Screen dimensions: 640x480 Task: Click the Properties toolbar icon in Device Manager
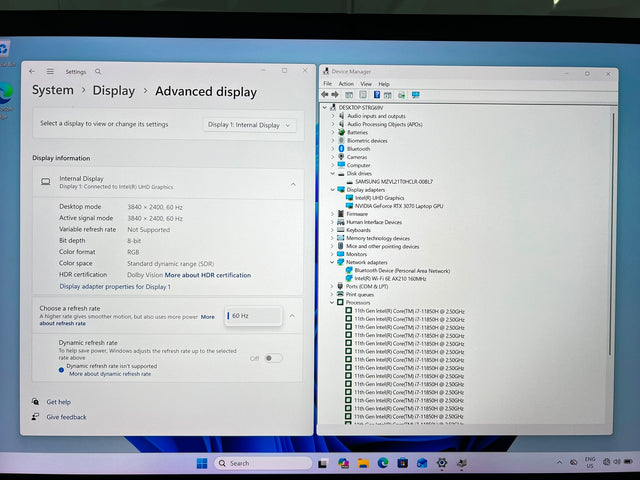click(x=363, y=95)
